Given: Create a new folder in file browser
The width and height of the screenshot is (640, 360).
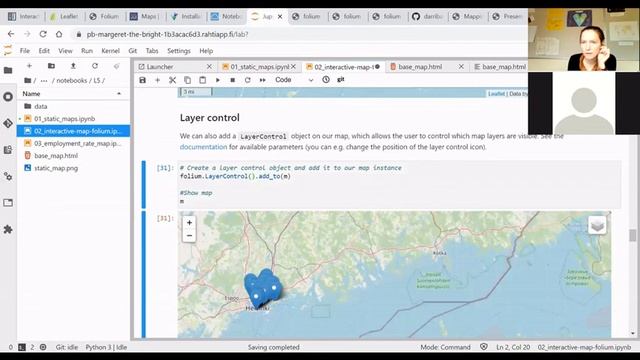Looking at the screenshot, I should point(51,66).
